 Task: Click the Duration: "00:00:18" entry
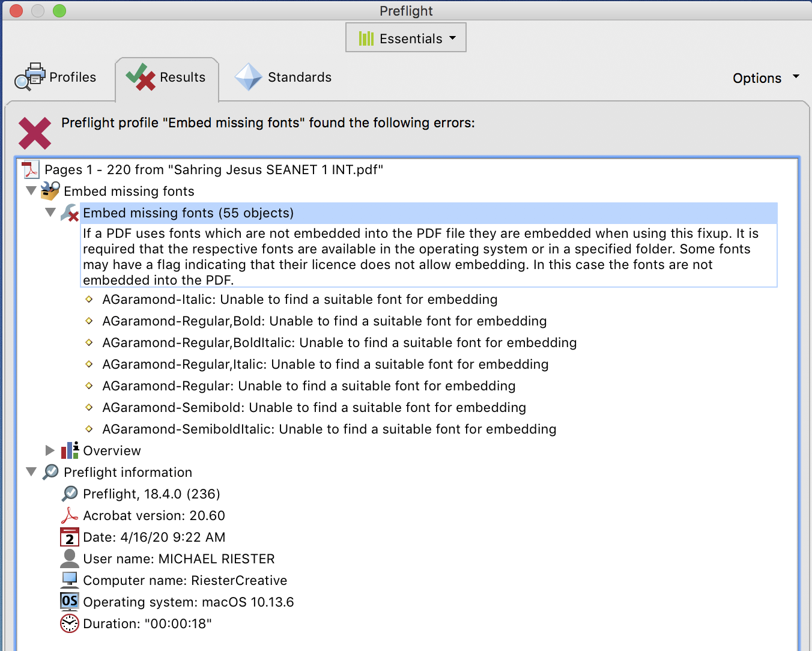pos(147,623)
